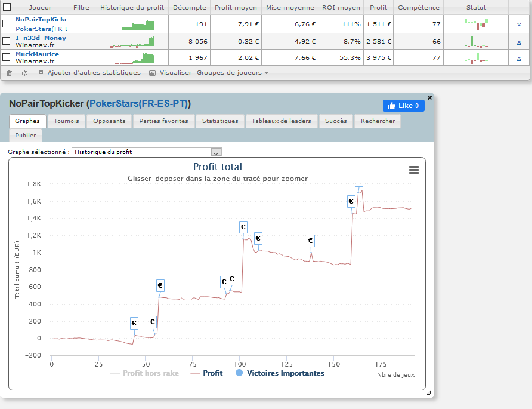The image size is (532, 409).
Task: Click the euro marker near game 92
Action: (224, 282)
